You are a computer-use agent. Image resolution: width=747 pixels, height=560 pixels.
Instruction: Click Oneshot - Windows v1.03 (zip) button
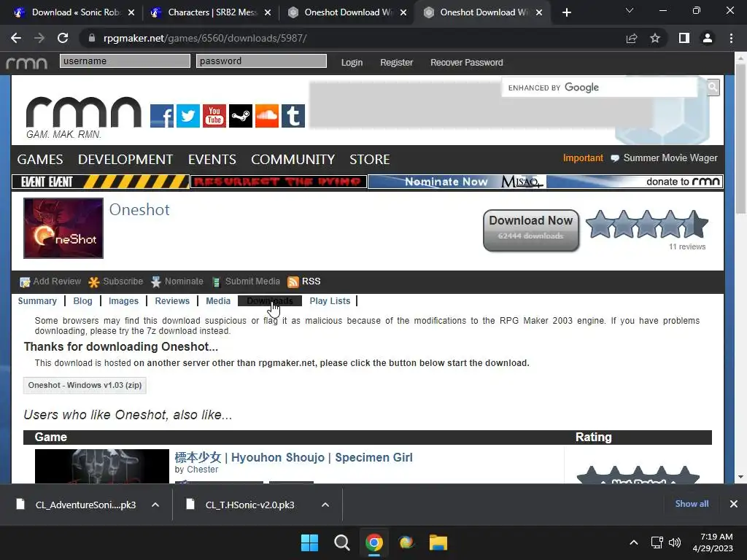tap(85, 385)
